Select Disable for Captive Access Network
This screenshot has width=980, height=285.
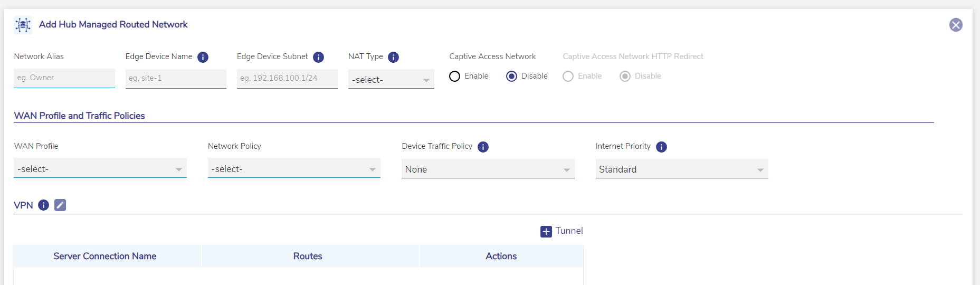click(511, 77)
